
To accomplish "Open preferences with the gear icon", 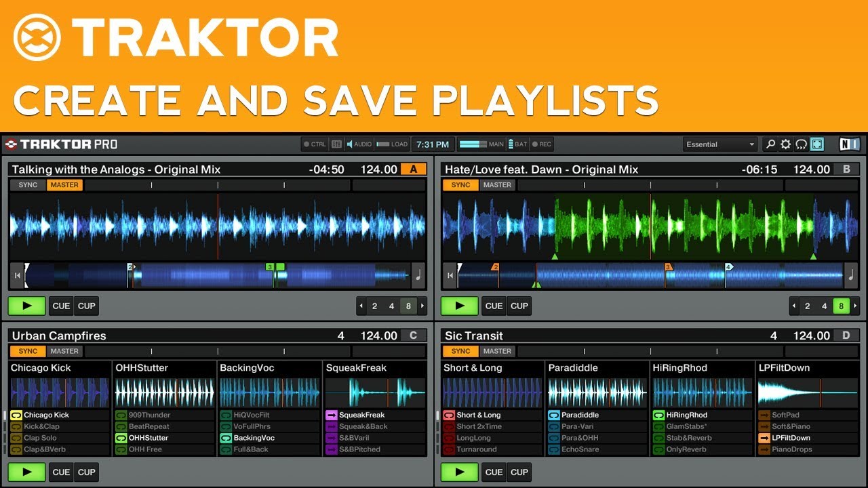I will click(x=786, y=144).
